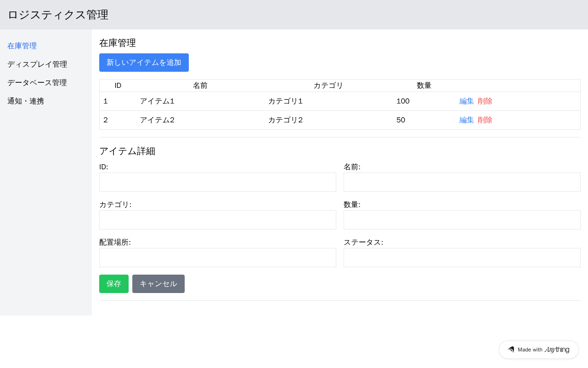Viewport: 588px width, 368px height.
Task: Delete アイテム2 via the 削除 link
Action: 485,120
